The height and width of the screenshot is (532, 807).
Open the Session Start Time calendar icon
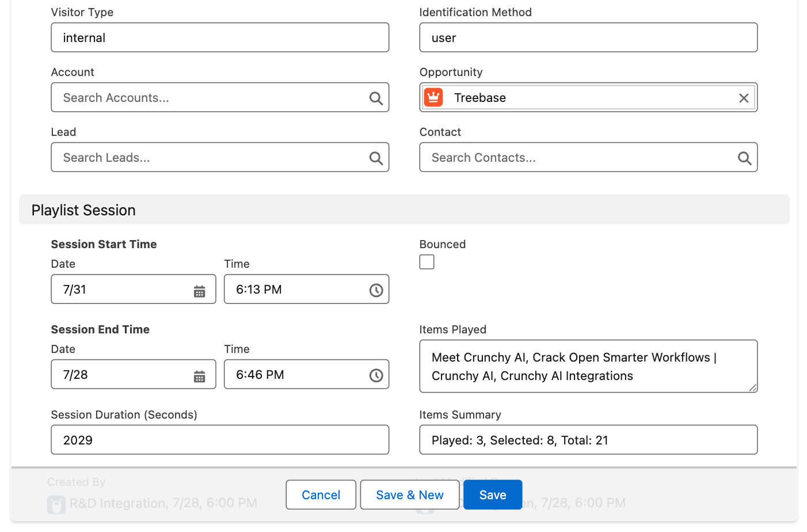point(199,290)
